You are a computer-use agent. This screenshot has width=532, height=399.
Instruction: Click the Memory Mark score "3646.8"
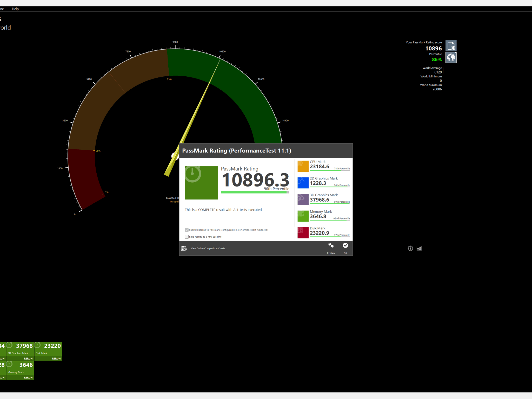pyautogui.click(x=318, y=216)
